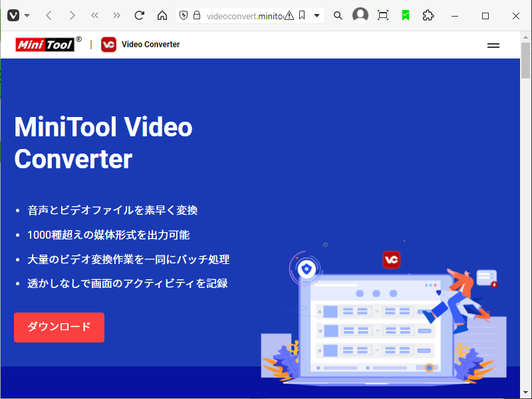Expand the Vivaldi menu dropdown arrow
The image size is (532, 399).
tap(27, 15)
